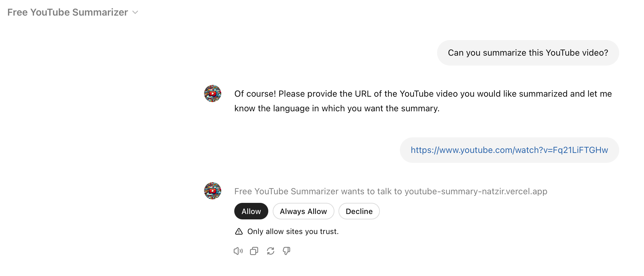Screen dimensions: 644x276
Task: Click the summarizer avatar beside the permission request
Action: [x=213, y=191]
